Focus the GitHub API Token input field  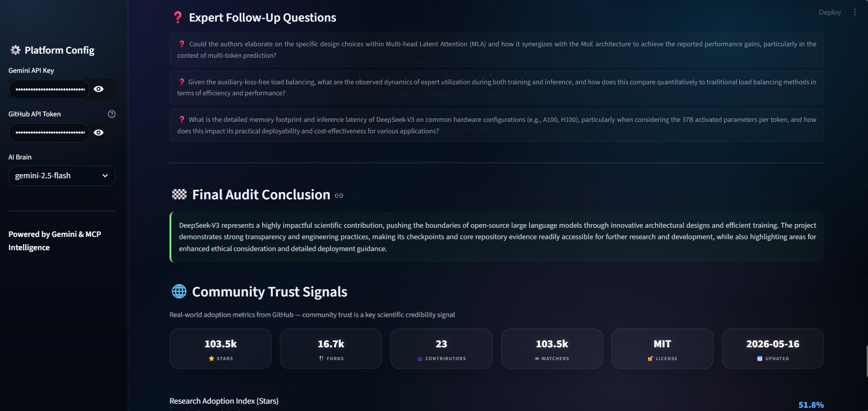49,132
